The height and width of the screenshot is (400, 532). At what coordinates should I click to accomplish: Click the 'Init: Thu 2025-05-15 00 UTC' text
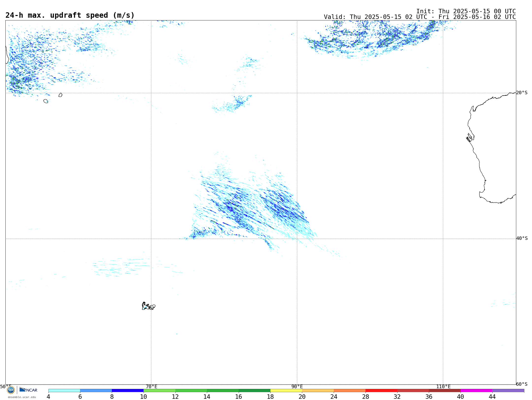pyautogui.click(x=466, y=11)
